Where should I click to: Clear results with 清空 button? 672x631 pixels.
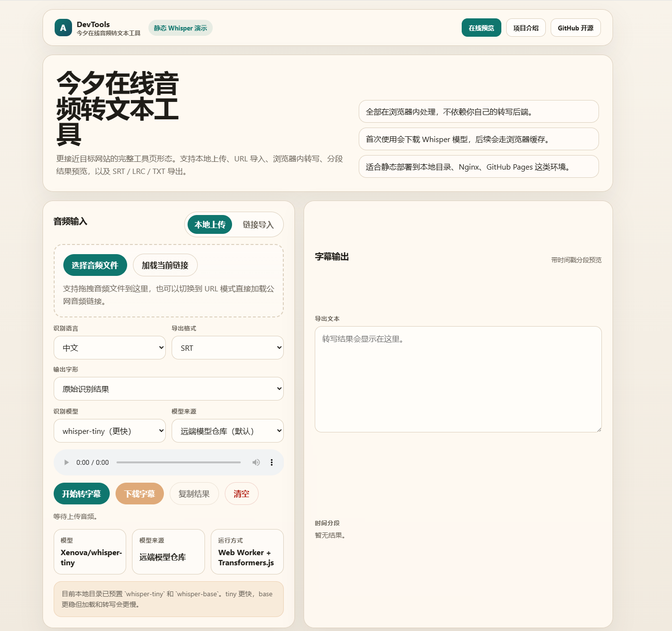pos(242,494)
